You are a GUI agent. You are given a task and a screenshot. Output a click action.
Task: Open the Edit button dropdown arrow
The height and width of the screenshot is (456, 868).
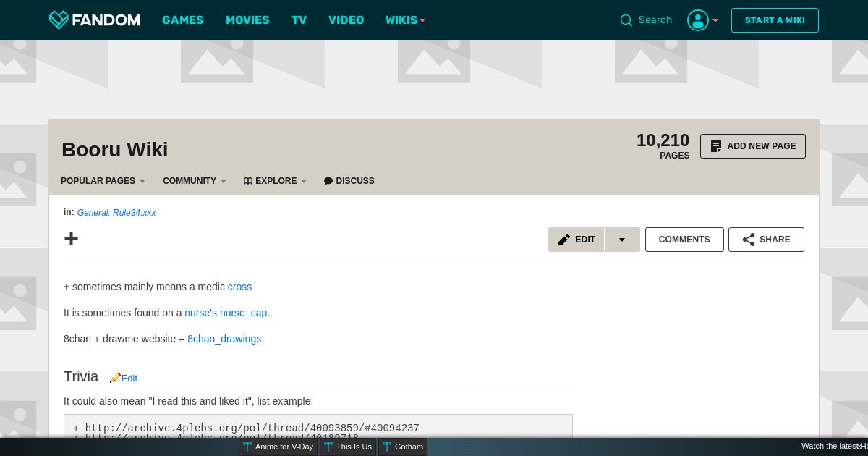(x=622, y=240)
